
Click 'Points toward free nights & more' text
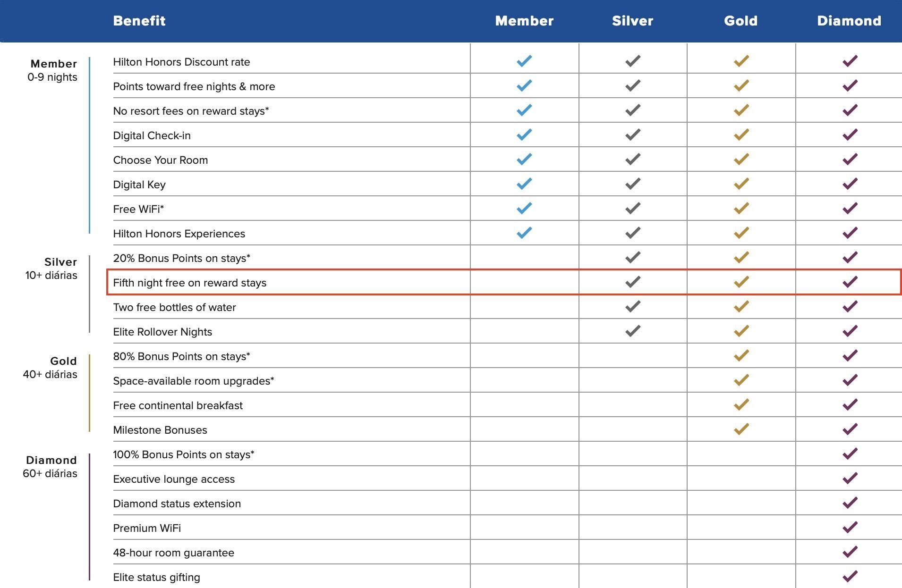(x=194, y=86)
